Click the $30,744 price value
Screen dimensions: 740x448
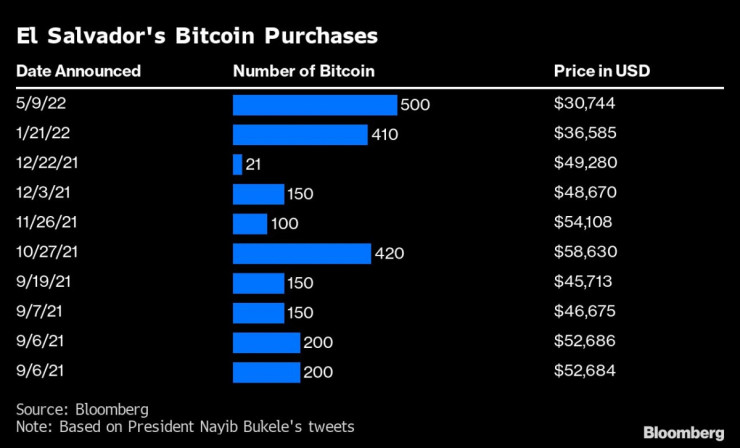coord(585,105)
